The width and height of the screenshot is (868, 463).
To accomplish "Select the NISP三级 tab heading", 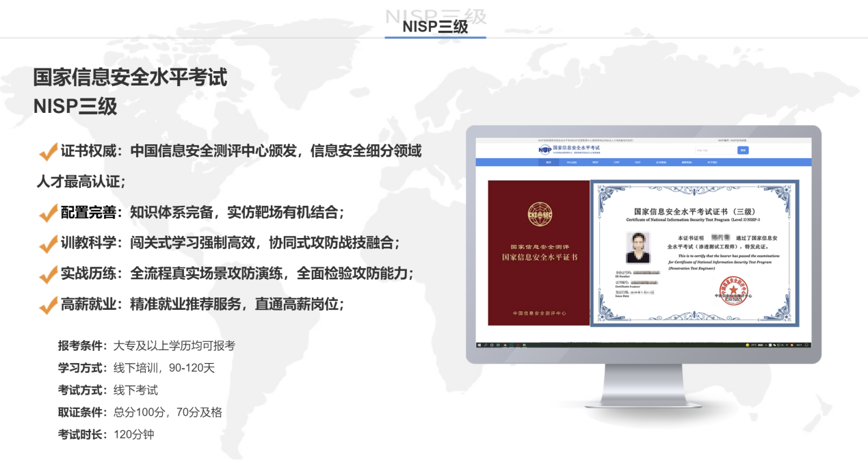I will (435, 27).
